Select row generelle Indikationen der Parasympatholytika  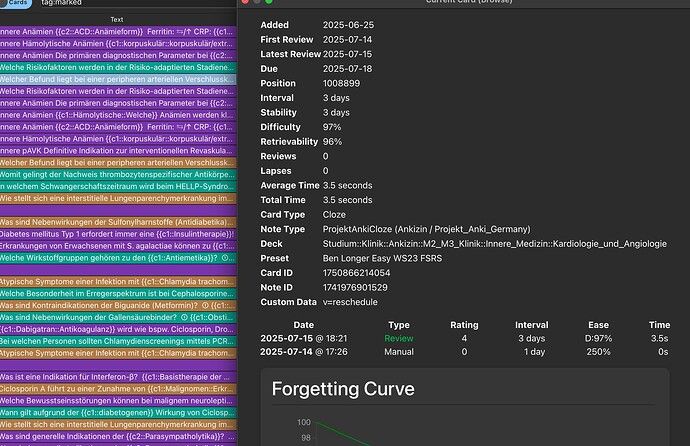click(x=118, y=436)
